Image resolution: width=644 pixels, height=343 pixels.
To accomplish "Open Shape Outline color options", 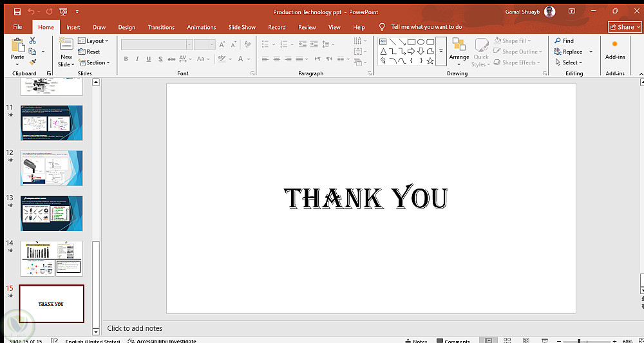I will click(518, 51).
